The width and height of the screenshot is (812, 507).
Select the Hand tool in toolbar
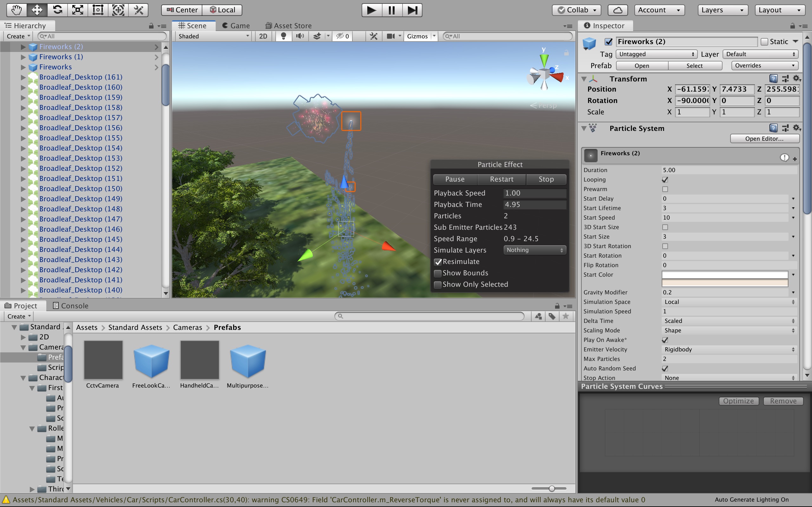pos(16,10)
